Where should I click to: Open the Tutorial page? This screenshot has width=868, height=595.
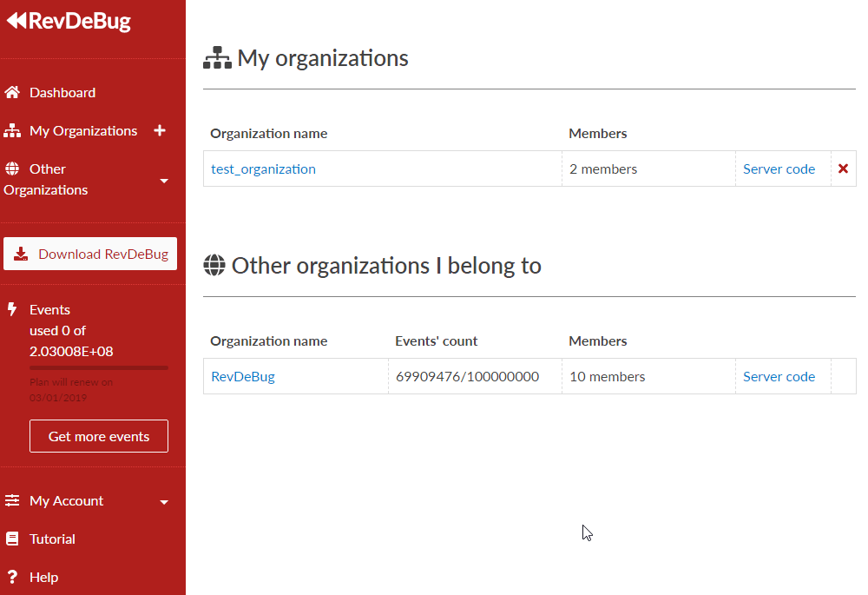click(x=53, y=539)
